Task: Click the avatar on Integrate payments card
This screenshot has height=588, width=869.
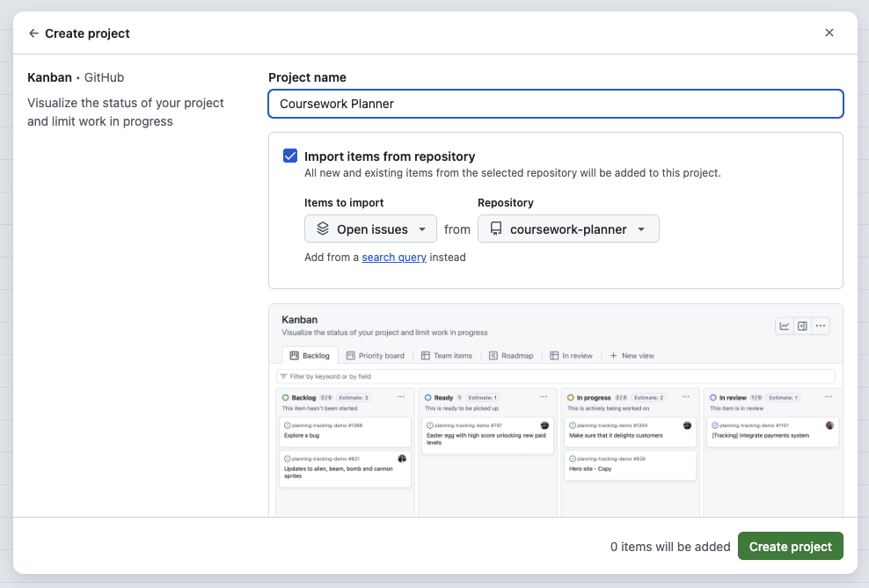Action: (829, 425)
